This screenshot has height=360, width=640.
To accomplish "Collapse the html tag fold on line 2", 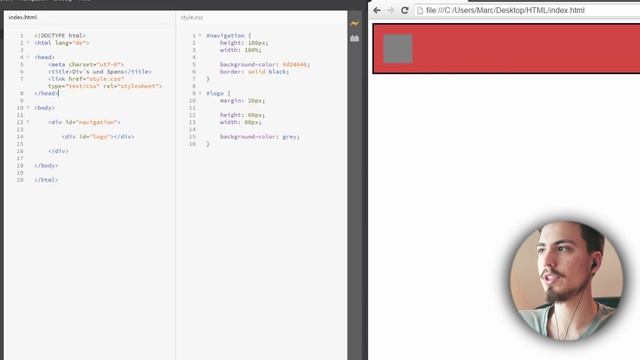I will click(x=28, y=42).
